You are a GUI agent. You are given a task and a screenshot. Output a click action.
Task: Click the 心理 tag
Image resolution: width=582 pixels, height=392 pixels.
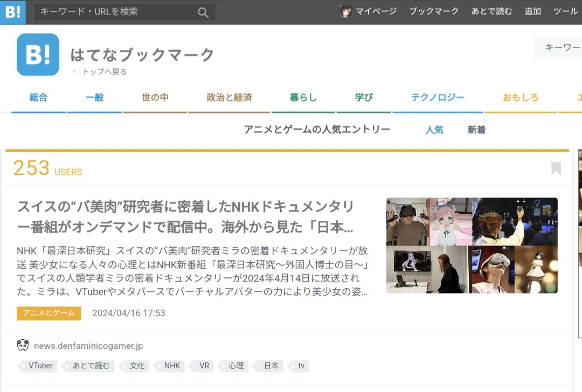point(234,366)
